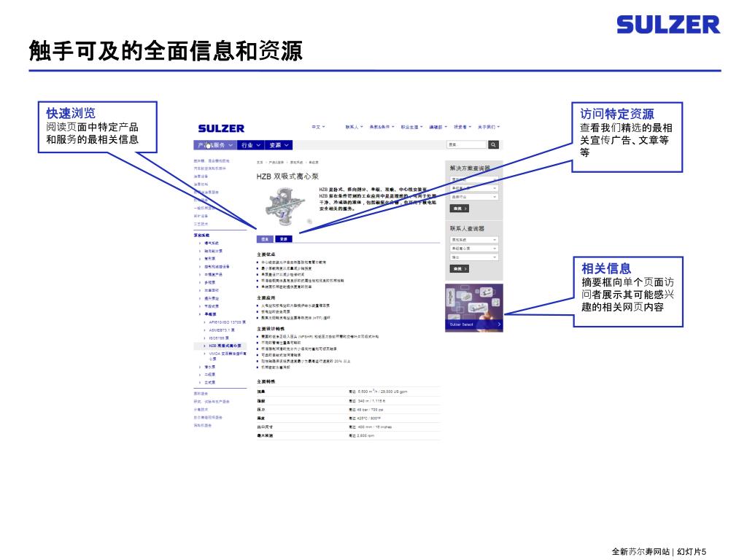Click the 2,800 rpm specification value

pos(365,436)
